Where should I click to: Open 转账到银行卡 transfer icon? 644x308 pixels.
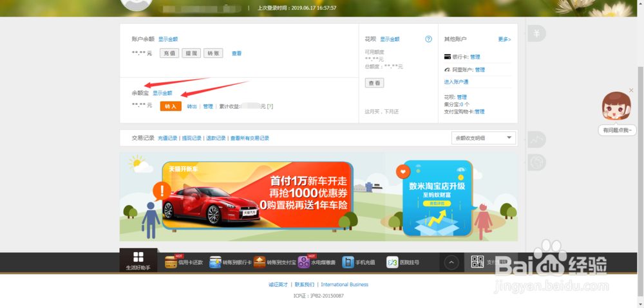tap(216, 262)
